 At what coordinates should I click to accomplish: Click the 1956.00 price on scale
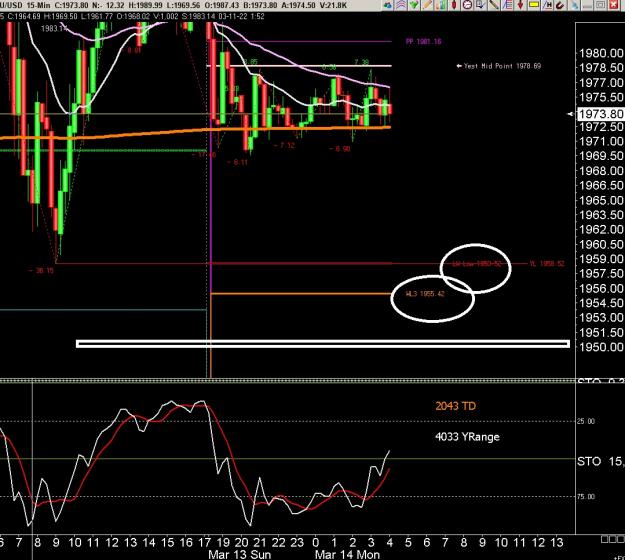[x=601, y=289]
